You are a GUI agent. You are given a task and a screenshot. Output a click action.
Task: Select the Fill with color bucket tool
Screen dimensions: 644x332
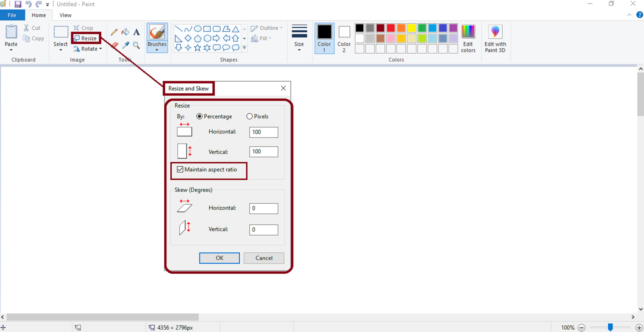coord(125,32)
